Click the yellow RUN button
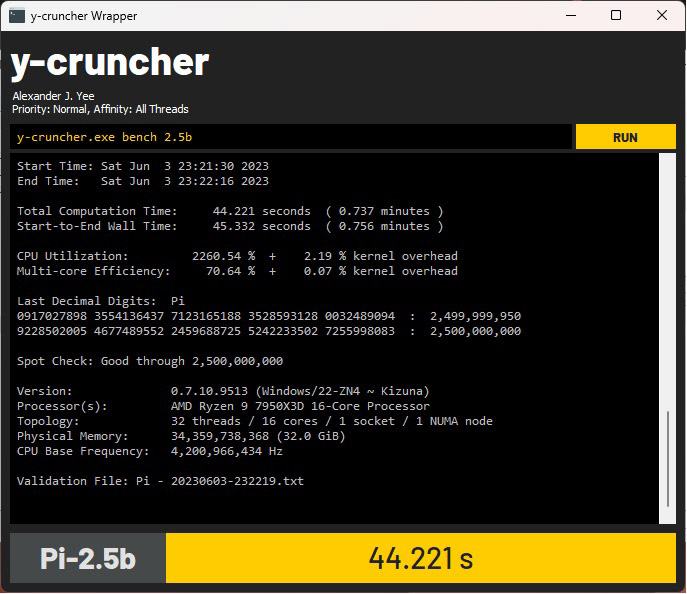Image resolution: width=687 pixels, height=594 pixels. coord(625,137)
